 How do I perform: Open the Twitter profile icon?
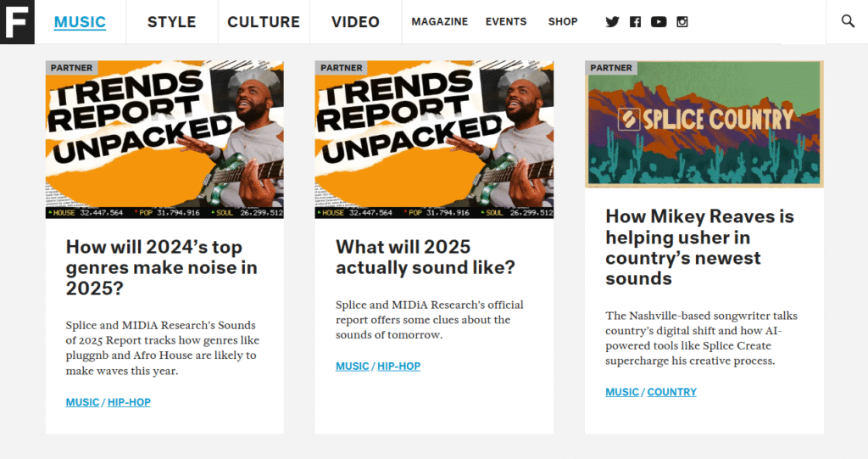pyautogui.click(x=612, y=21)
